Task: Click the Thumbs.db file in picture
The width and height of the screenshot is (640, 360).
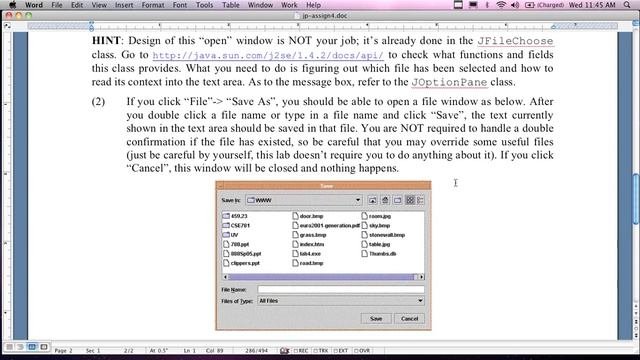Action: [x=379, y=253]
